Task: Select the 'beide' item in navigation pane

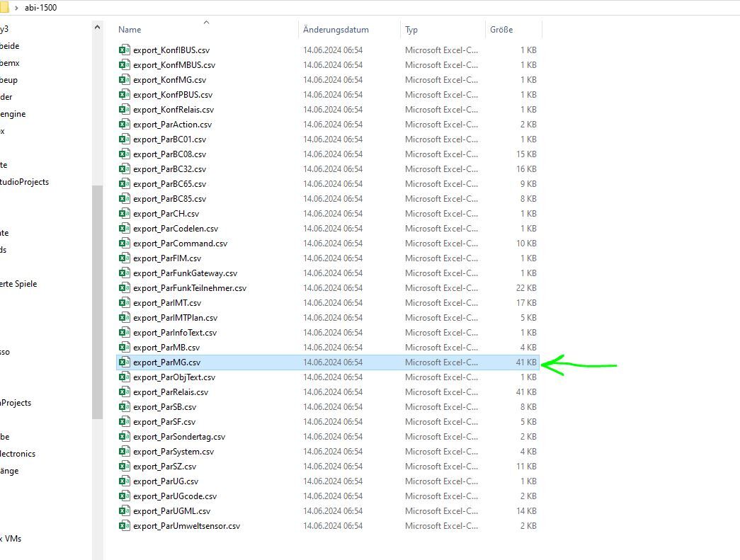Action: point(9,46)
